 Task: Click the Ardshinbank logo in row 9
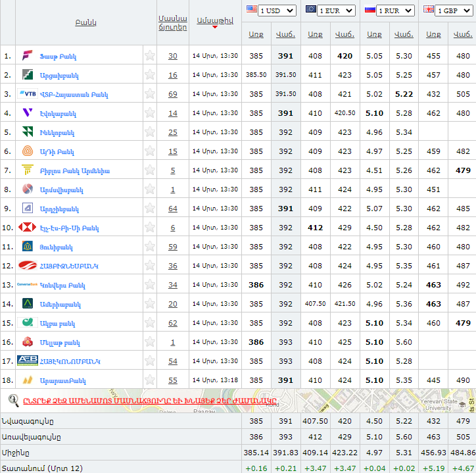pyautogui.click(x=28, y=208)
